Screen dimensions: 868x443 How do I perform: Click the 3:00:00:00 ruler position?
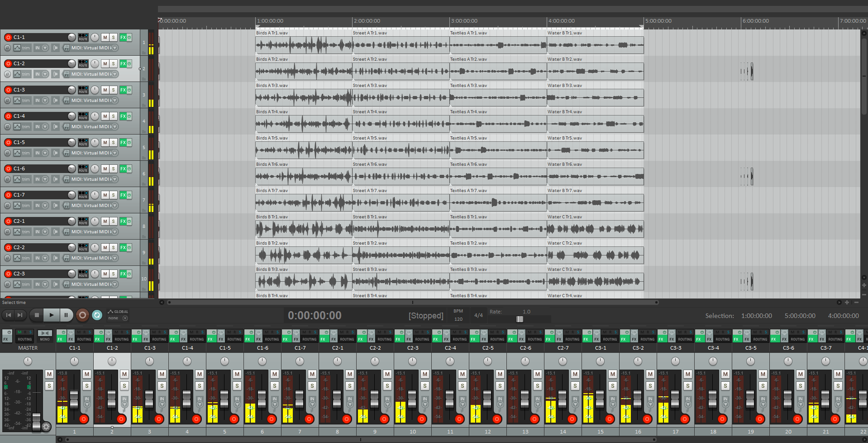(464, 21)
